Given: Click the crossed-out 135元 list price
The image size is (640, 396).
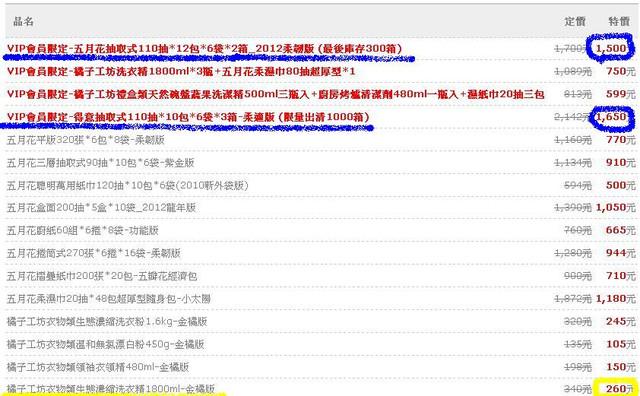Looking at the screenshot, I should (x=578, y=345).
